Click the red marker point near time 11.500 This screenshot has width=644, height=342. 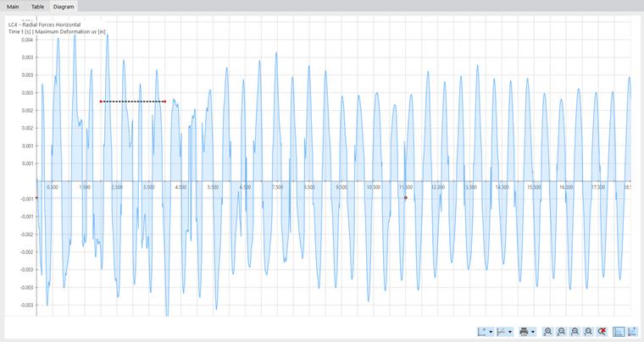click(x=405, y=197)
